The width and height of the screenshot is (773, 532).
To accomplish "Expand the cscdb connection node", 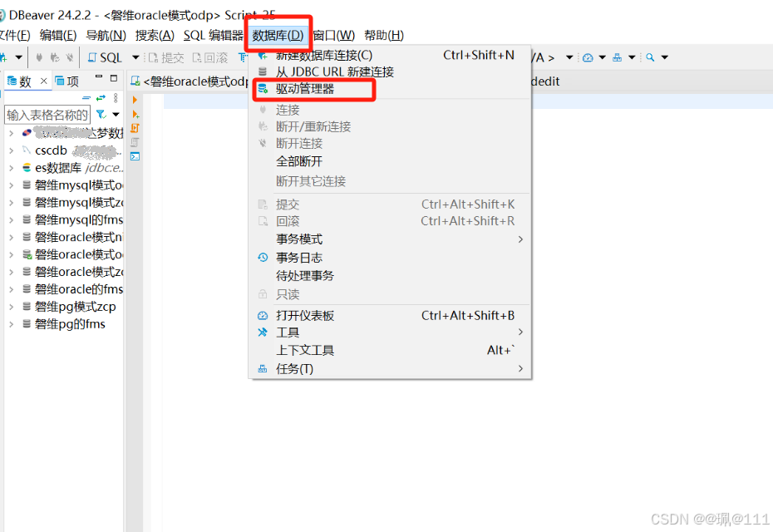I will 12,151.
